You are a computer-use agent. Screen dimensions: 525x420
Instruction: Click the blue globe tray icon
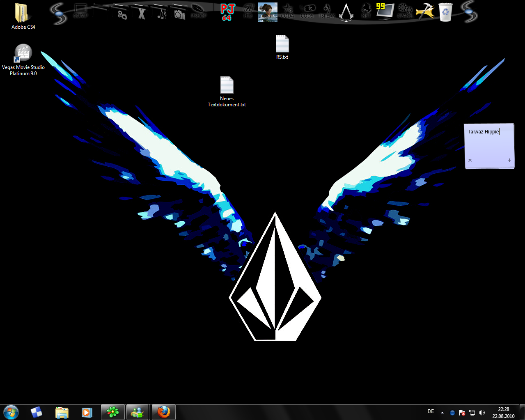[x=452, y=413]
